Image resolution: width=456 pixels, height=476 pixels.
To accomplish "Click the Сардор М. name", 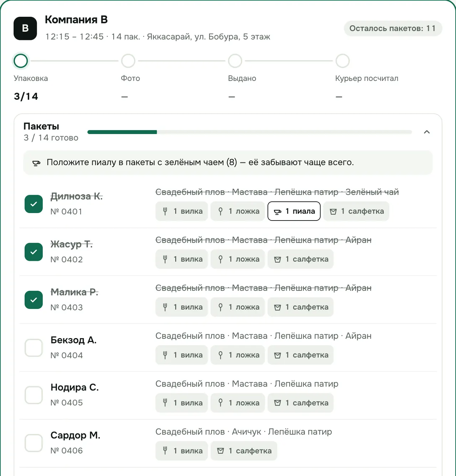I will (76, 435).
